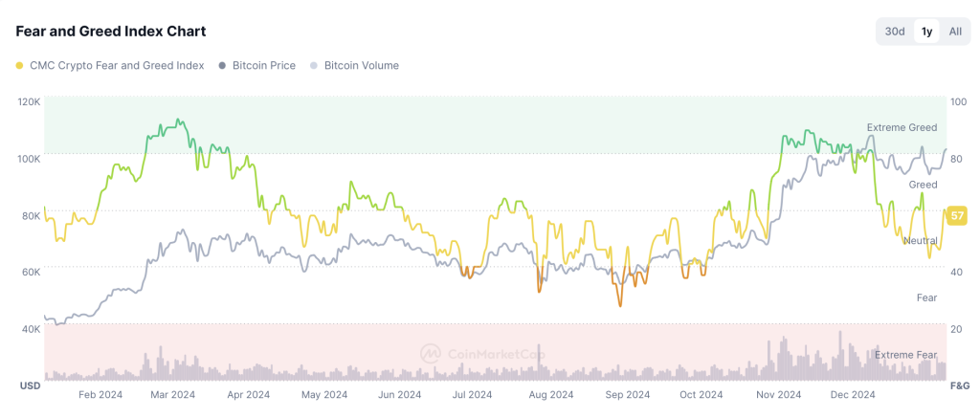
Task: Click the Neutral zone label
Action: [920, 240]
